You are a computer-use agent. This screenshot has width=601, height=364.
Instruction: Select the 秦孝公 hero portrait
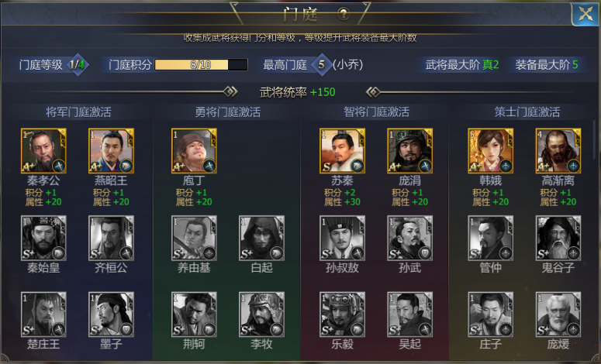(43, 151)
